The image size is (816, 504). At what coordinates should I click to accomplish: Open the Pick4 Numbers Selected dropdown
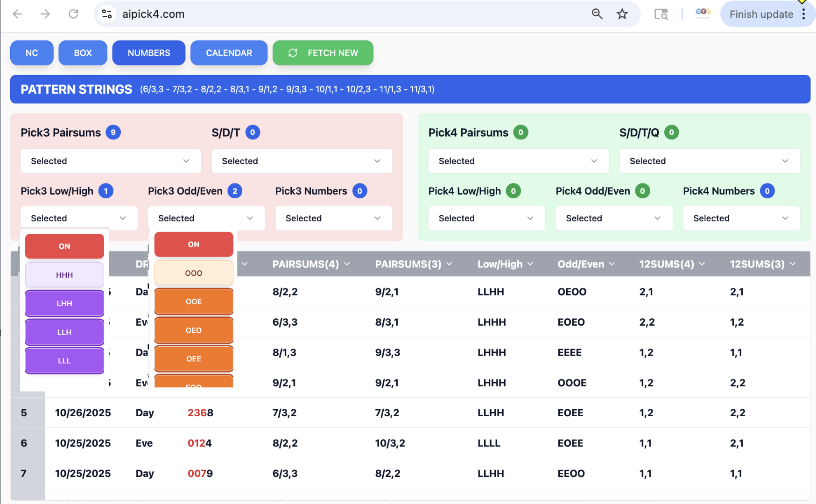point(741,218)
